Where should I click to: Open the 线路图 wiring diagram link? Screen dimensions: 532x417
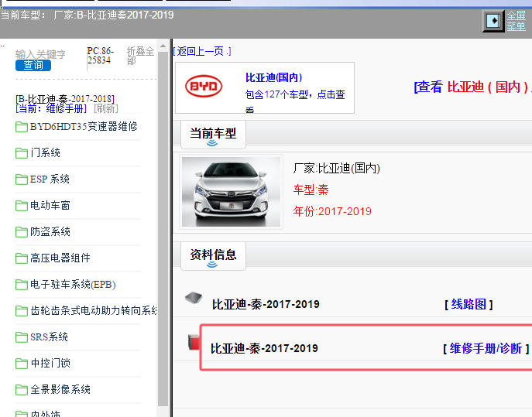(x=469, y=305)
